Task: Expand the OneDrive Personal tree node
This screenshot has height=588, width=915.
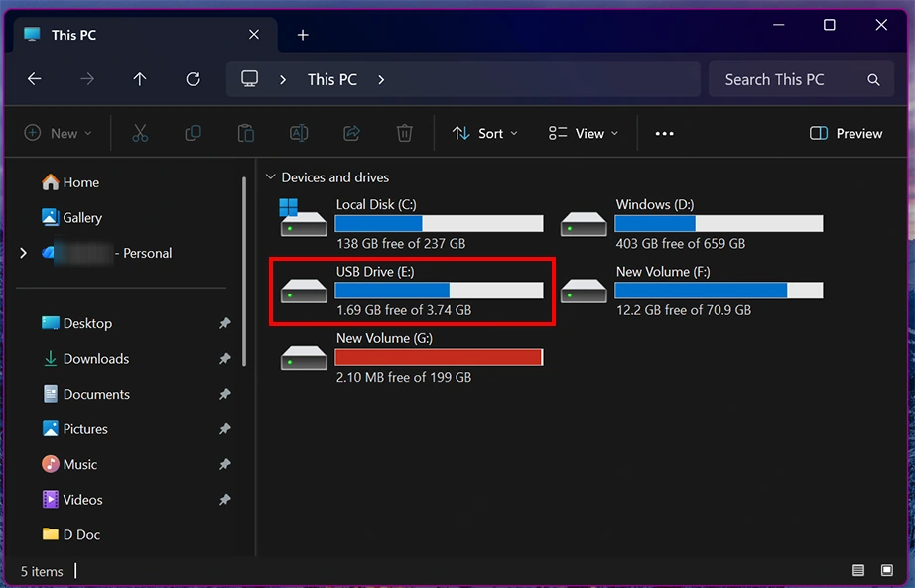Action: [24, 253]
